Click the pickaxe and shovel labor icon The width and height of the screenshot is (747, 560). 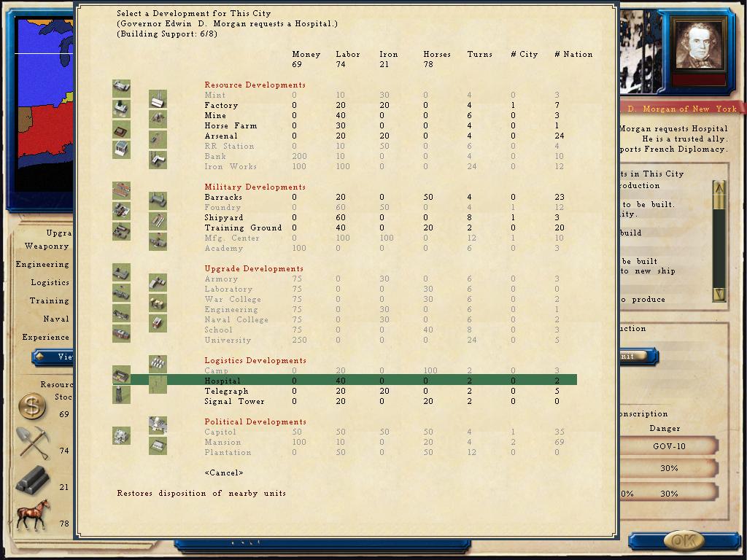click(x=32, y=443)
